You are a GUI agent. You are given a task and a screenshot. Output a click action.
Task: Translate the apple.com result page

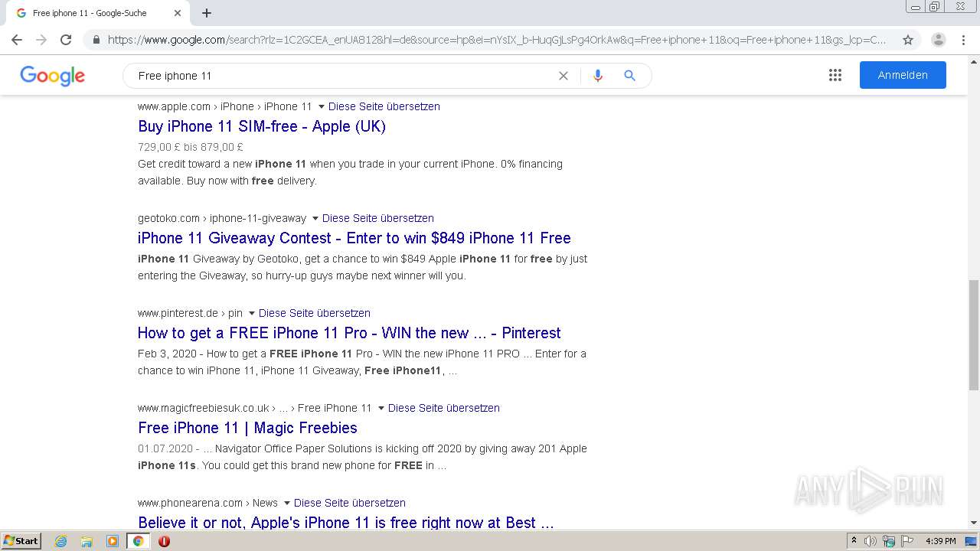point(384,106)
